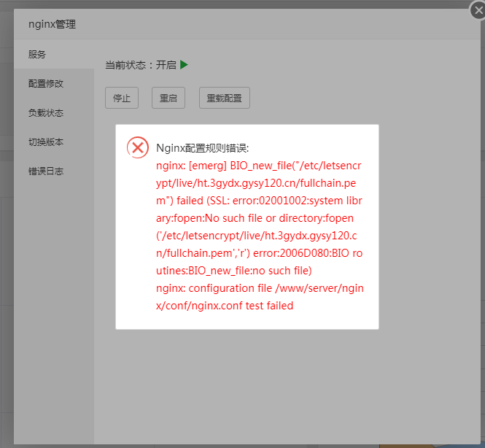
Task: Click the 重启 button
Action: (x=168, y=98)
